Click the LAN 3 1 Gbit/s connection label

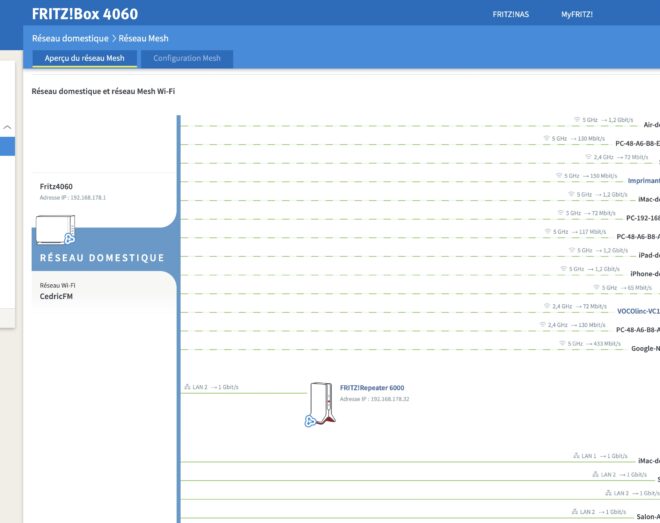point(636,493)
